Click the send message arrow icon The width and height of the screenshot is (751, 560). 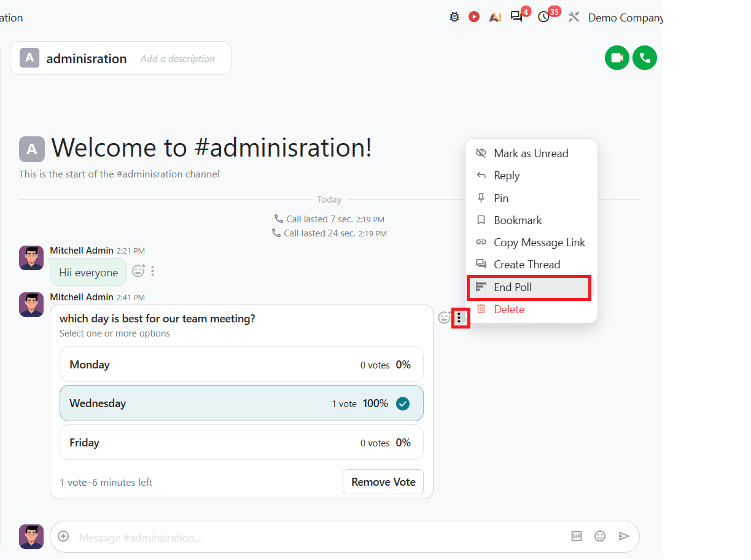[624, 536]
